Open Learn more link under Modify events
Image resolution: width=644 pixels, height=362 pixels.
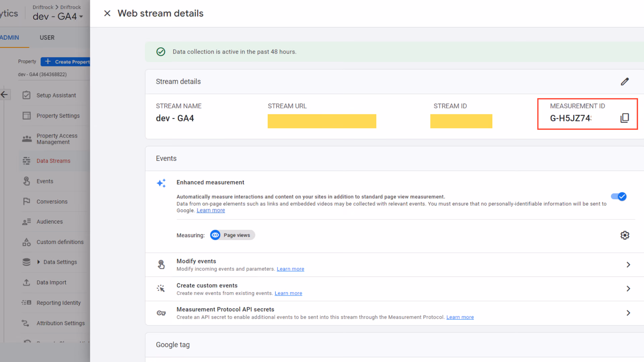290,269
